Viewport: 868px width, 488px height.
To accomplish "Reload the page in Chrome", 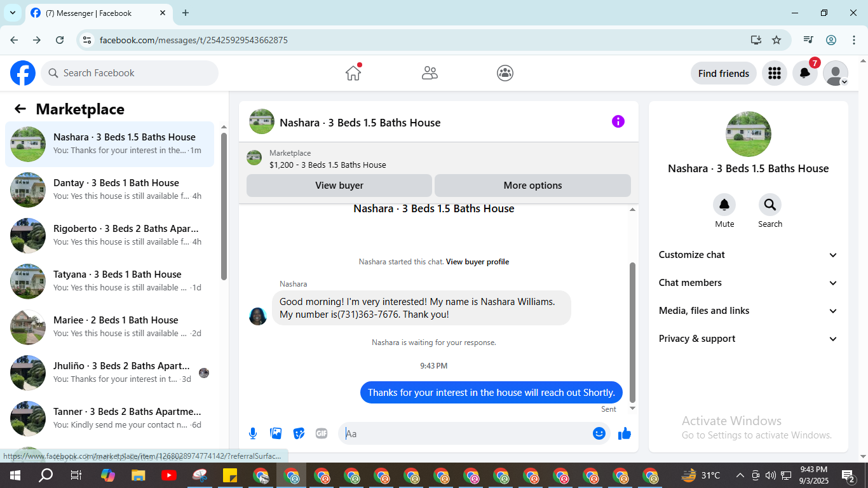I will (x=60, y=40).
